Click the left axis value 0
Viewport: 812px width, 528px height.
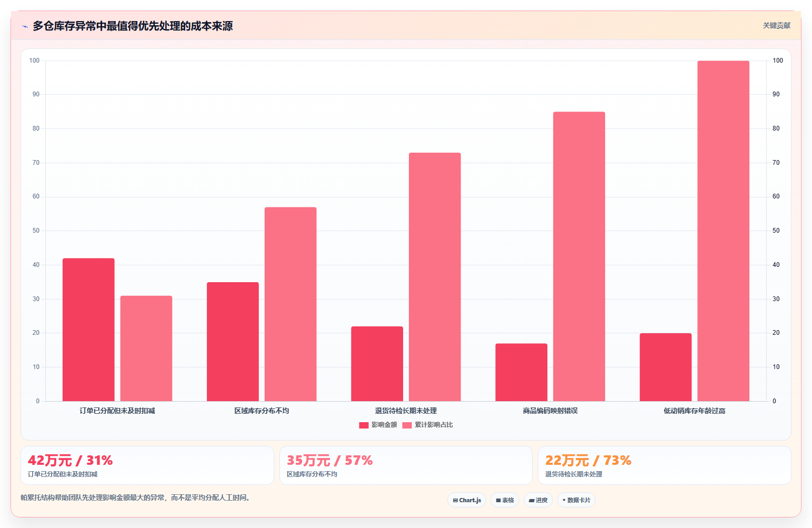[x=37, y=401]
